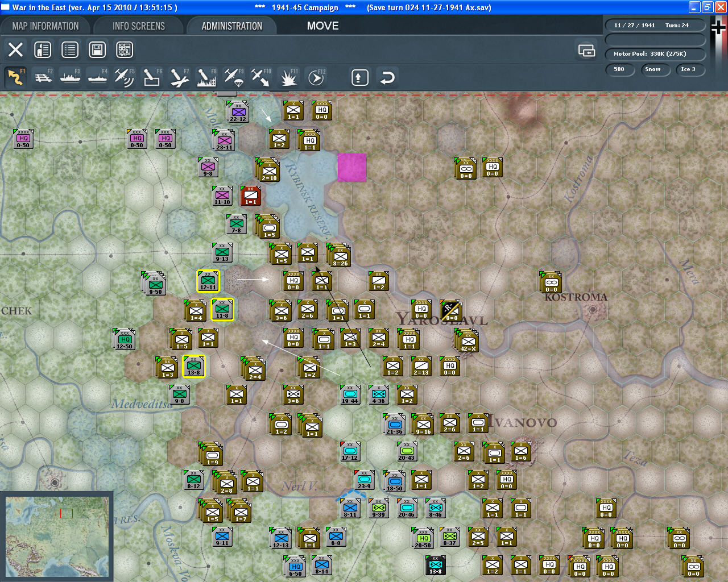Select the F10 air transfer mode icon
This screenshot has width=728, height=582.
click(261, 77)
